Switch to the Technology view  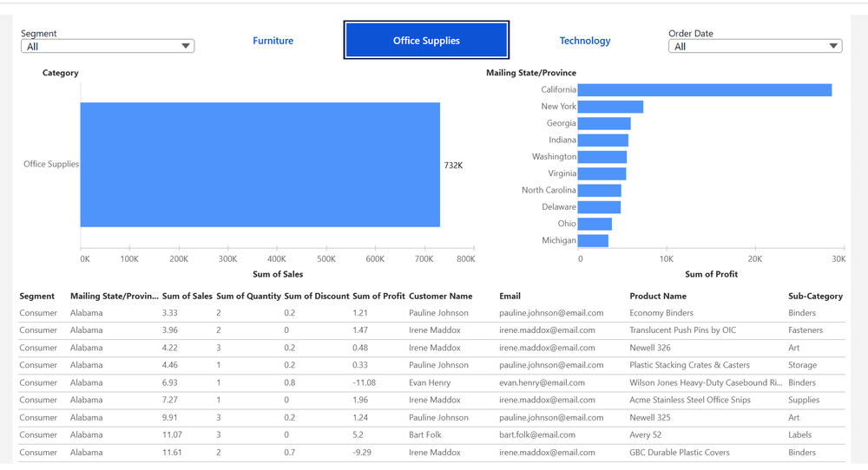pyautogui.click(x=584, y=41)
